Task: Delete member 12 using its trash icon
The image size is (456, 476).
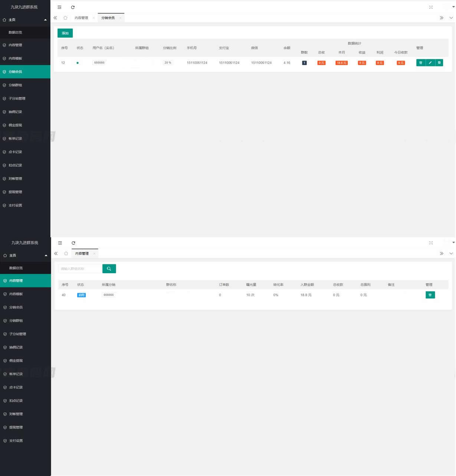Action: [421, 63]
